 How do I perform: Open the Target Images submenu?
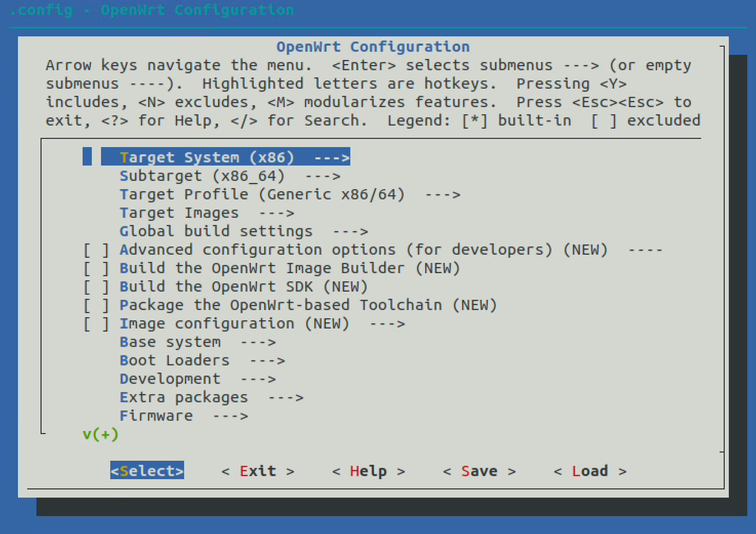coord(207,213)
